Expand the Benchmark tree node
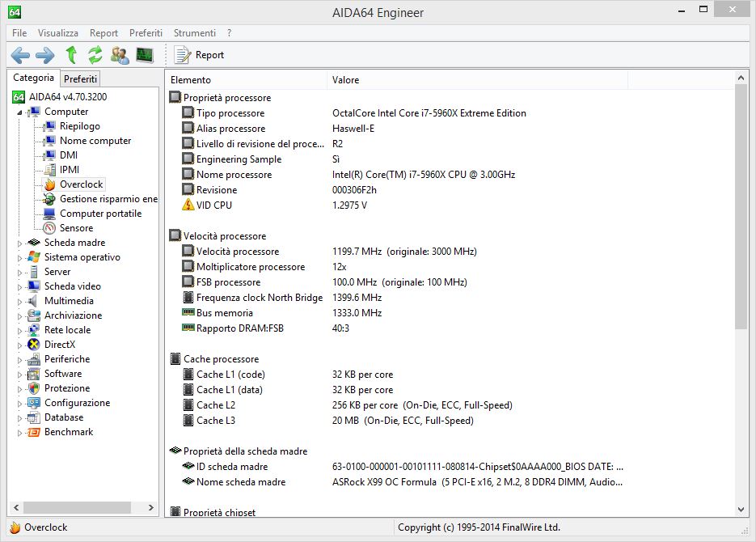756x542 pixels. click(x=20, y=432)
